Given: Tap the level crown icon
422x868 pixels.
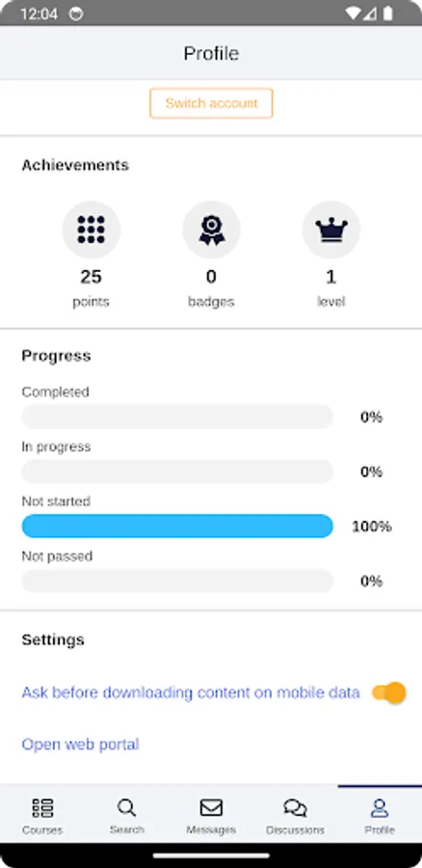Looking at the screenshot, I should (x=331, y=230).
